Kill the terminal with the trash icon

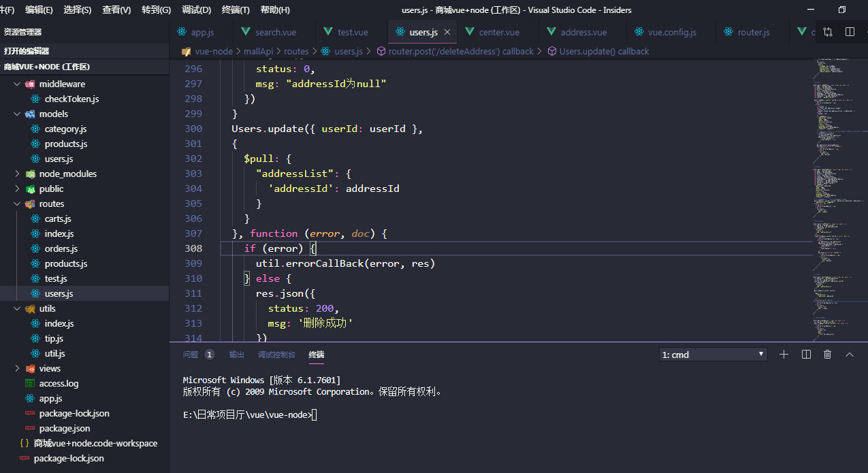(828, 354)
